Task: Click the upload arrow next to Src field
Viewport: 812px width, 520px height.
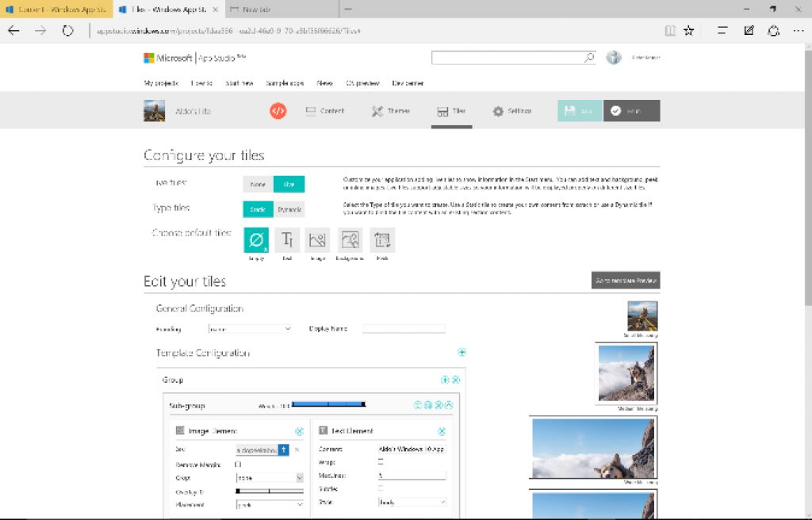Action: [283, 449]
